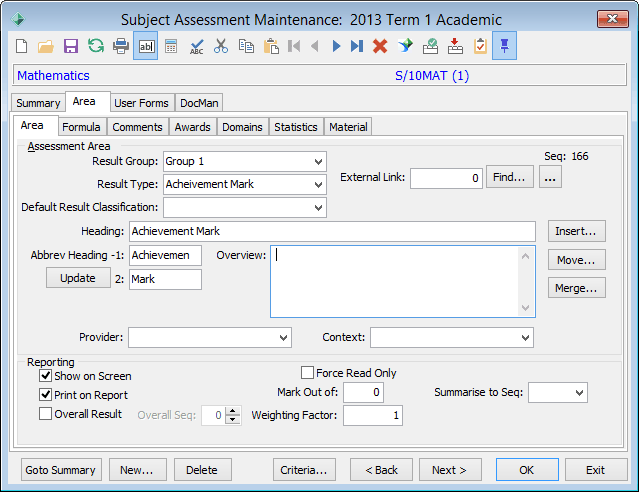Toggle the abl text field icon
Image resolution: width=639 pixels, height=492 pixels.
146,46
